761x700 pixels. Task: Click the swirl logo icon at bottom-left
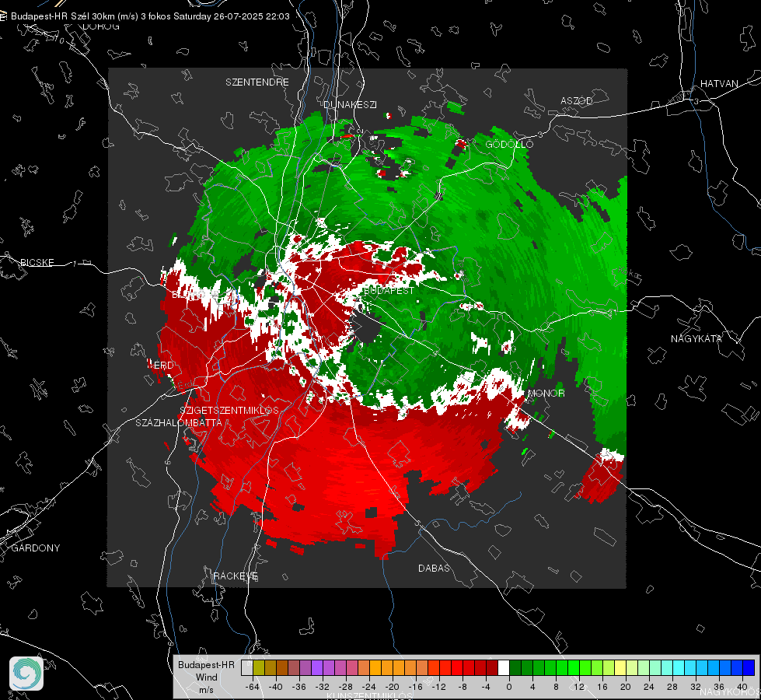click(x=26, y=674)
